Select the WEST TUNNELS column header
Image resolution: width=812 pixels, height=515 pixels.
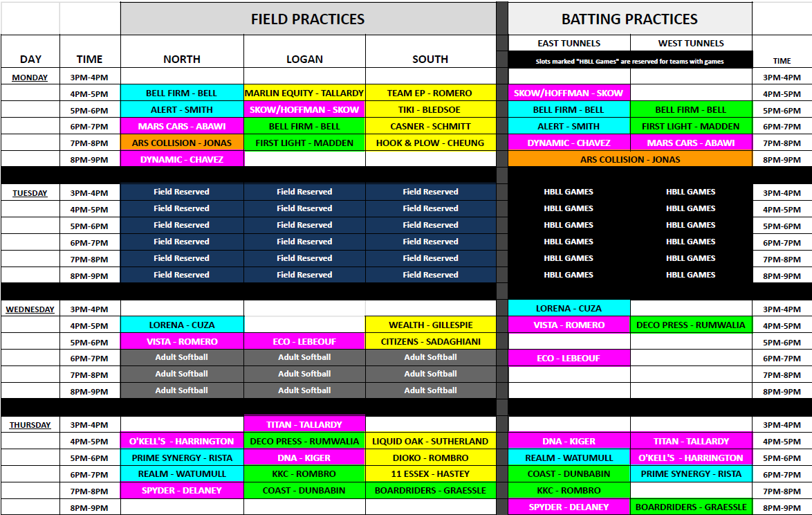tap(691, 43)
